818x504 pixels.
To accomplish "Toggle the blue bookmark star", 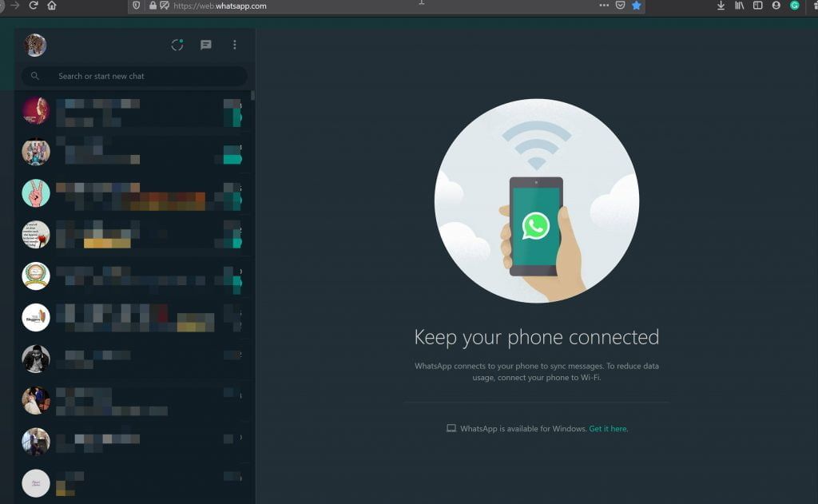I will (637, 6).
